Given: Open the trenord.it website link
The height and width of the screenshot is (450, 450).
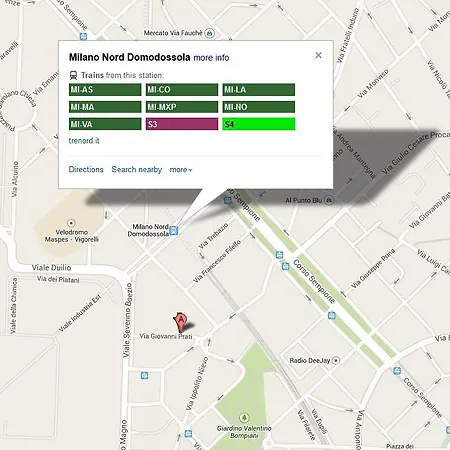Looking at the screenshot, I should [84, 141].
